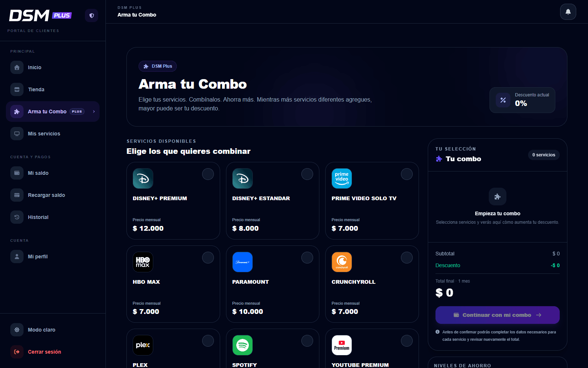This screenshot has height=368, width=588.
Task: Click the Descuento actual 0% box
Action: tap(522, 100)
